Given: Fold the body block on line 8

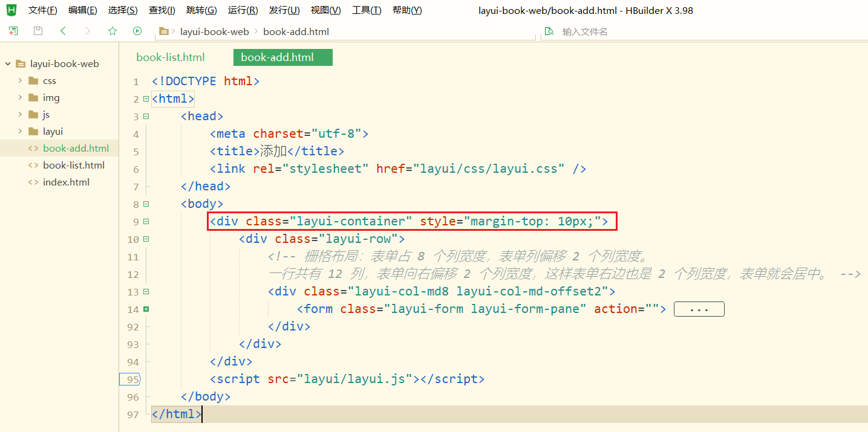Looking at the screenshot, I should click(x=146, y=204).
